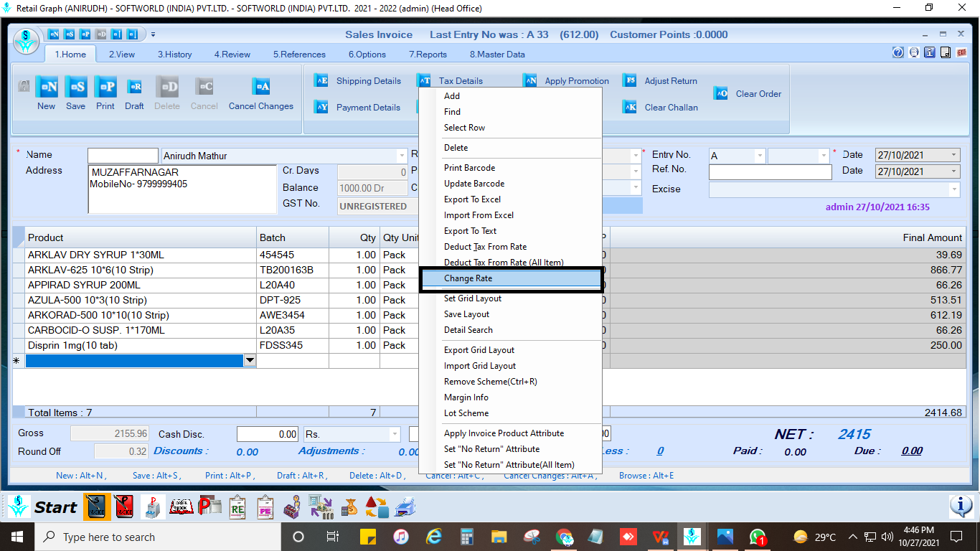Open the 8.Master Data tab
This screenshot has width=980, height=551.
pyautogui.click(x=497, y=54)
